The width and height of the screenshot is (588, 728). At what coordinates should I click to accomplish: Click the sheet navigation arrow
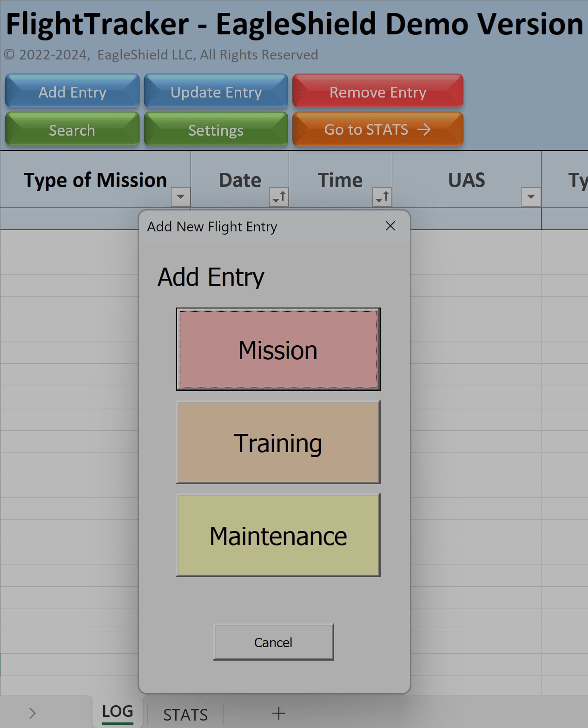[x=32, y=713]
